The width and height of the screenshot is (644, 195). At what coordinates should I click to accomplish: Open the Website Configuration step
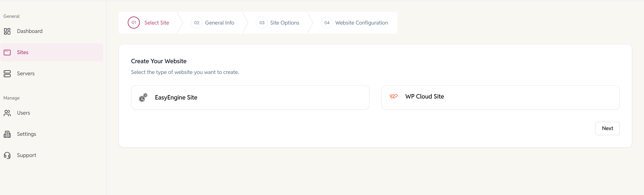click(361, 23)
